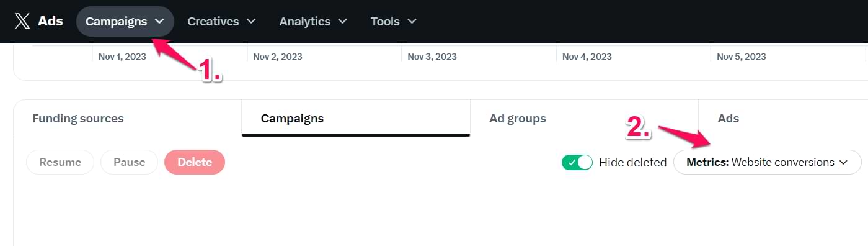
Task: Click the Ads brand label
Action: coord(50,21)
